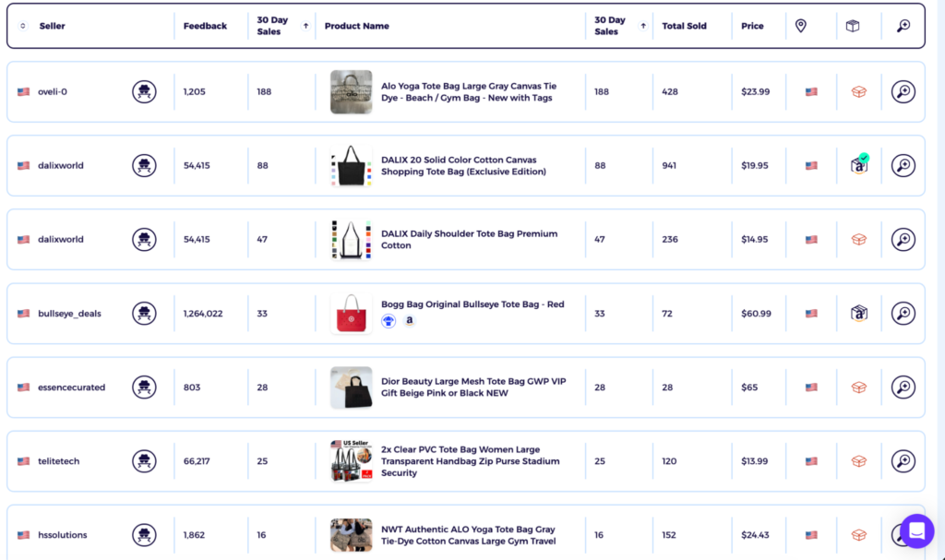Click magnifier icon in Alo Yoga row
945x560 pixels.
pos(903,91)
